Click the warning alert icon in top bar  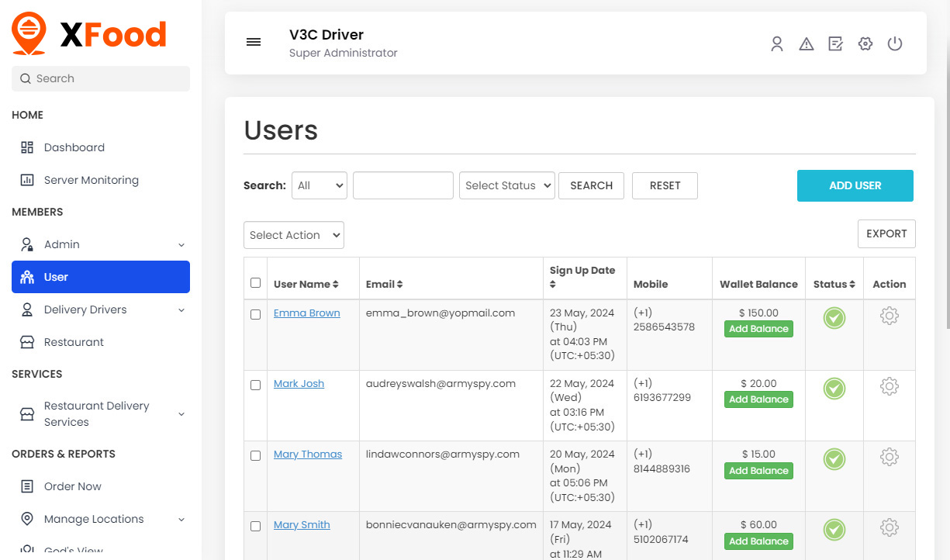pos(807,43)
